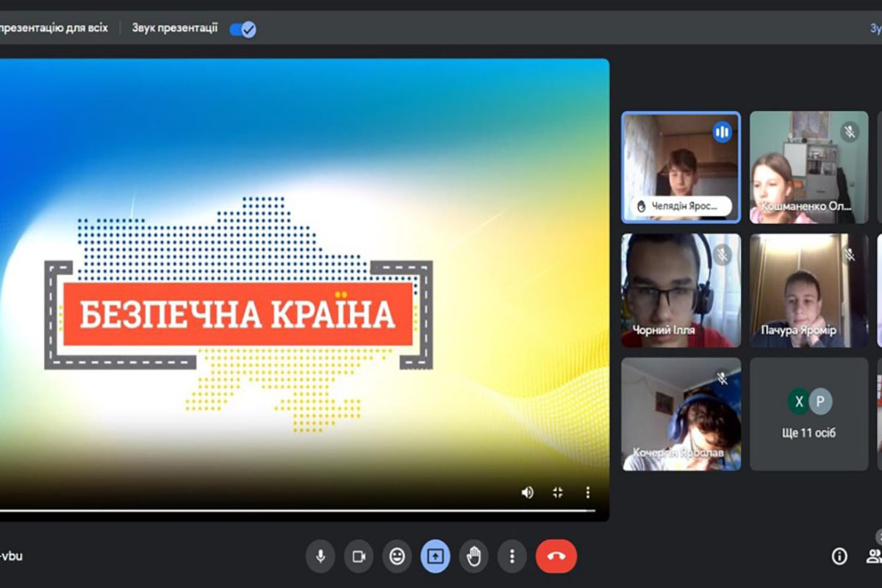Select Кошманенко video tile

tap(808, 168)
